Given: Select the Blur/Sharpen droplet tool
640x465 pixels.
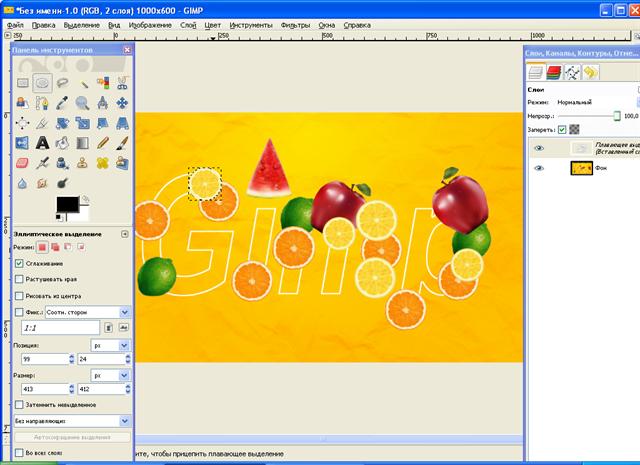Looking at the screenshot, I should pos(22,183).
